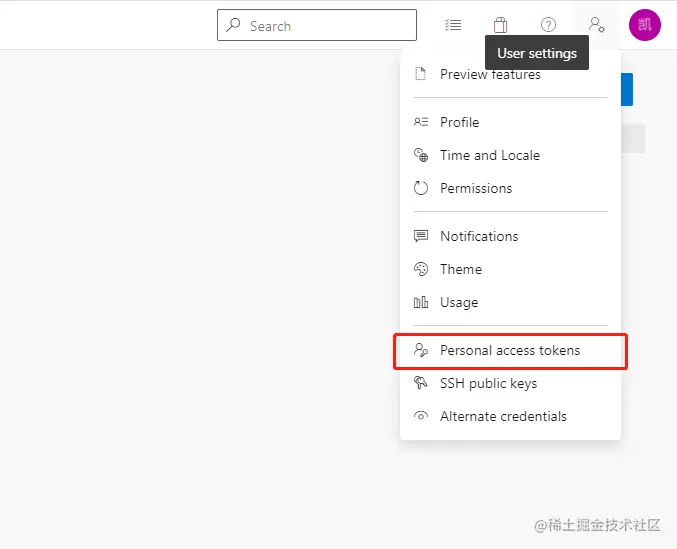Select Preview features from the menu

[490, 75]
